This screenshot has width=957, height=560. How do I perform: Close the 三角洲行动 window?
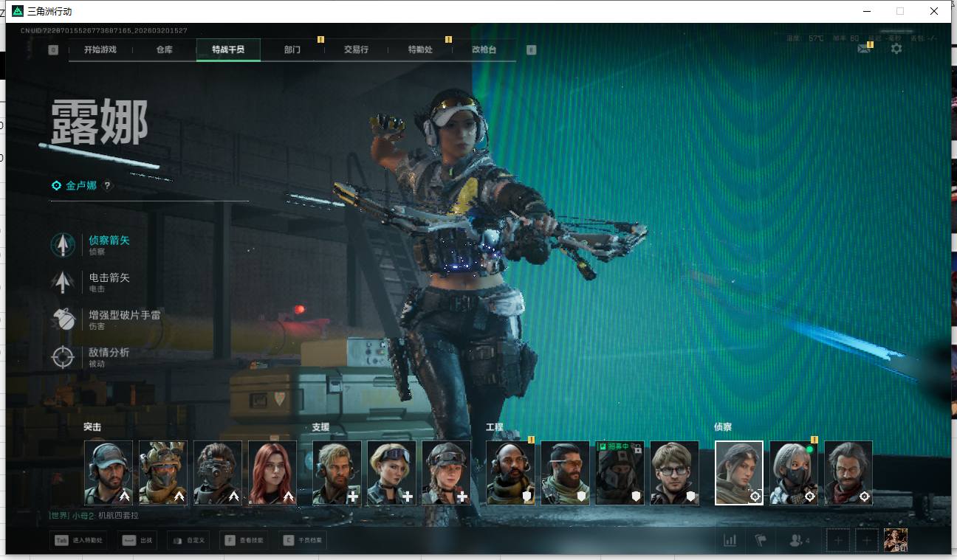(934, 11)
